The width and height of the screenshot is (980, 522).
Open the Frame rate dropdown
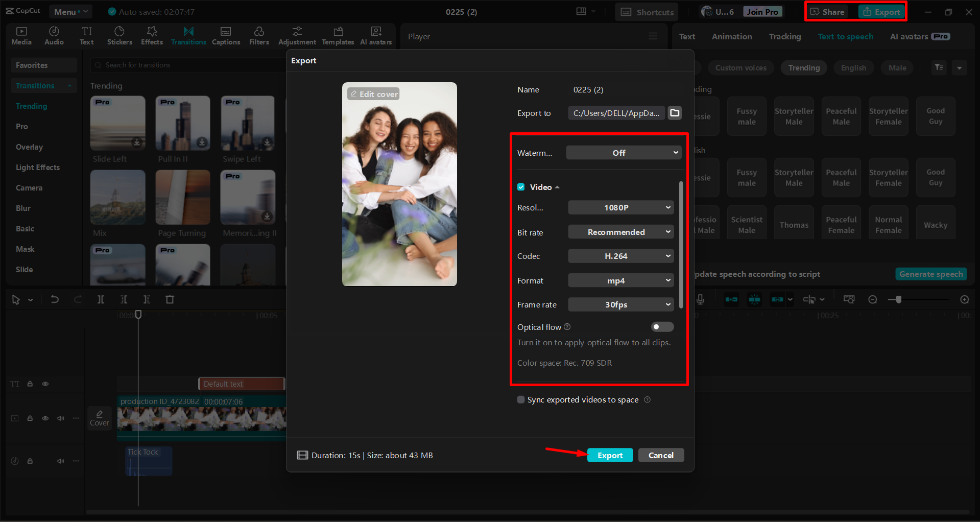pos(620,304)
